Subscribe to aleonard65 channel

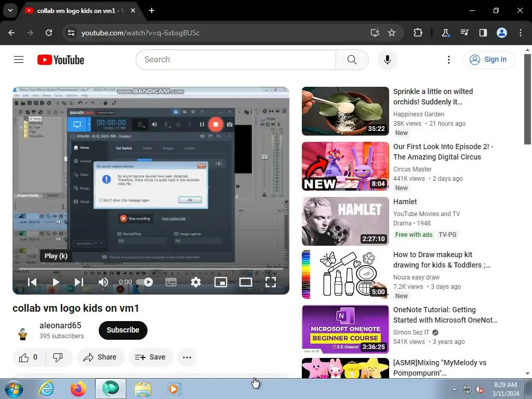click(123, 330)
